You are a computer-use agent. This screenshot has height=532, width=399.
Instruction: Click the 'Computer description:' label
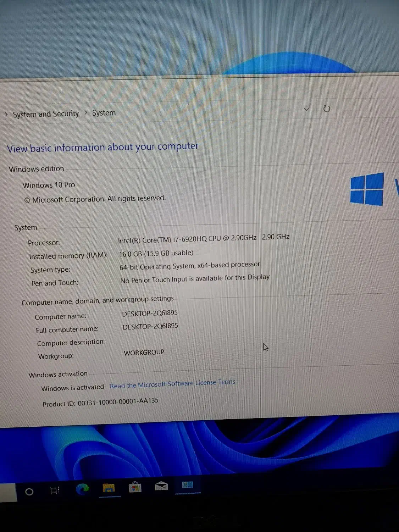tap(71, 343)
